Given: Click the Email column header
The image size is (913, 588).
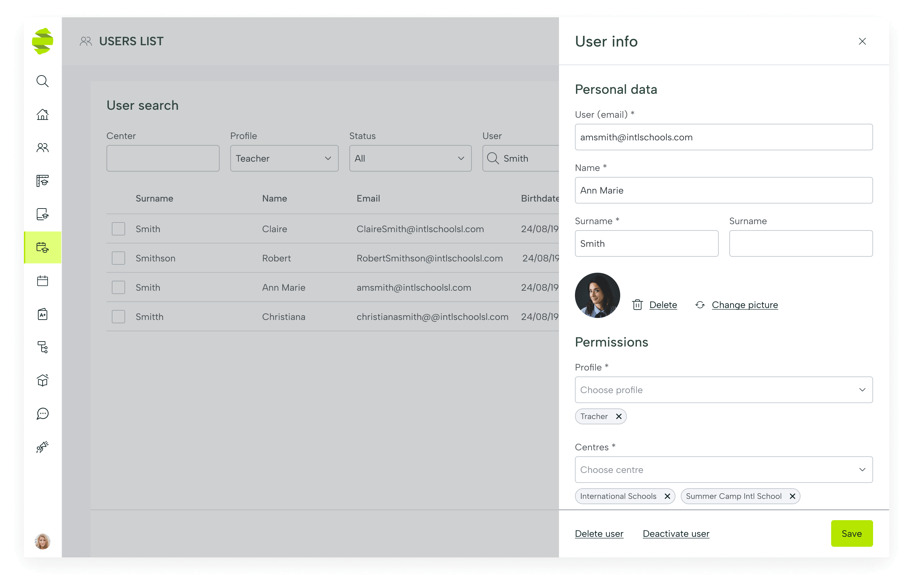Looking at the screenshot, I should click(x=368, y=198).
